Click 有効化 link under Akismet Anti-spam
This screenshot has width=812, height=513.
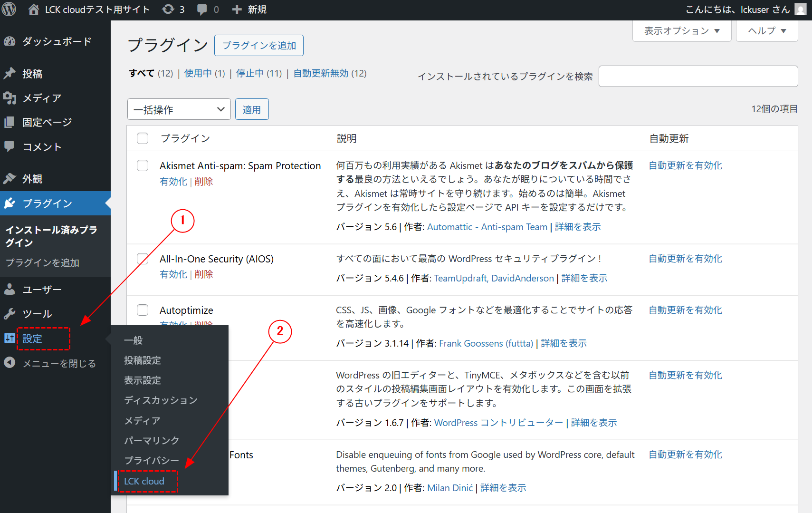(x=173, y=182)
